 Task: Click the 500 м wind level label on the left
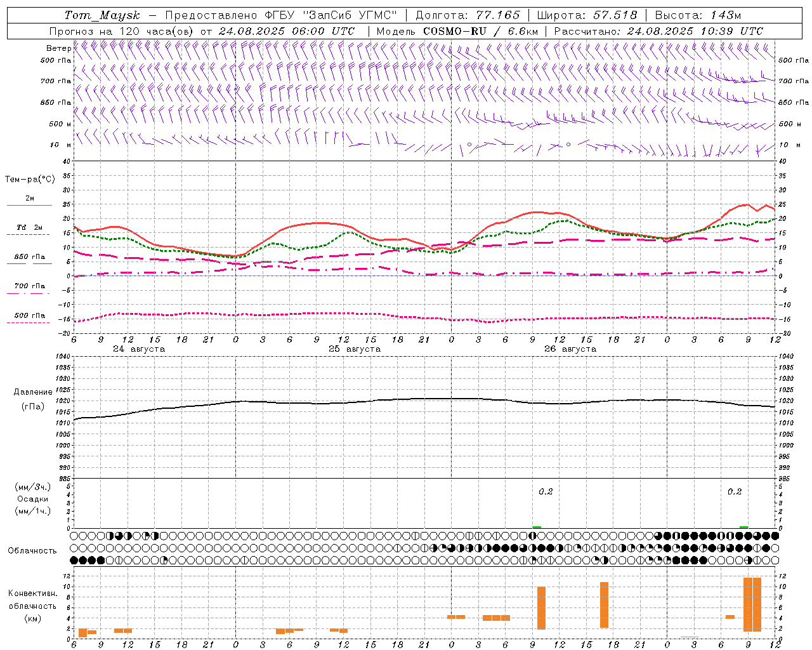coord(60,124)
